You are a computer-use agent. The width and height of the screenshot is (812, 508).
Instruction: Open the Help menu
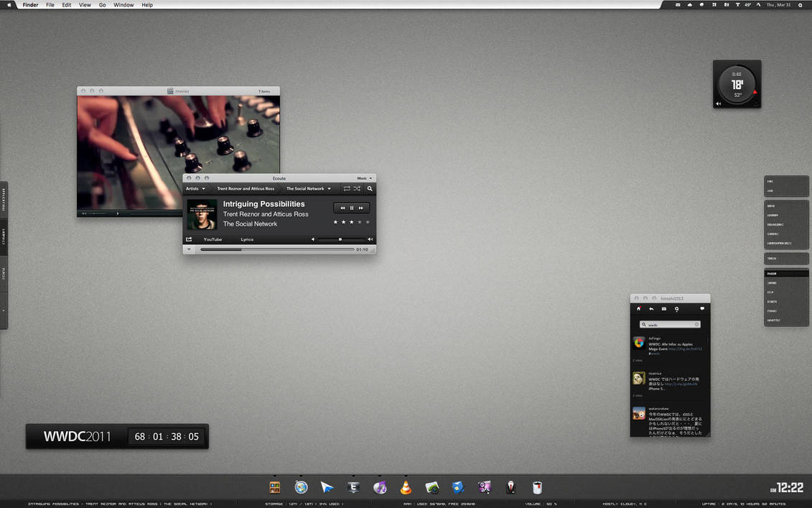click(x=147, y=4)
